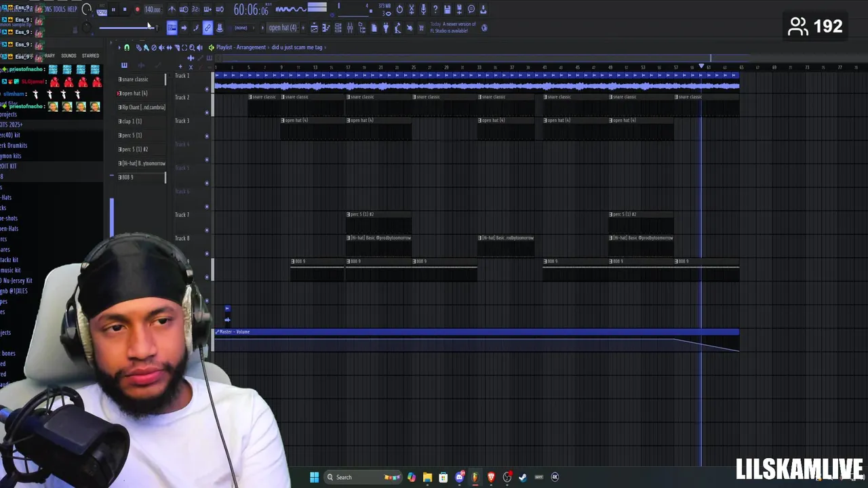Click the 140 tempo field
This screenshot has width=868, height=488.
pos(153,9)
